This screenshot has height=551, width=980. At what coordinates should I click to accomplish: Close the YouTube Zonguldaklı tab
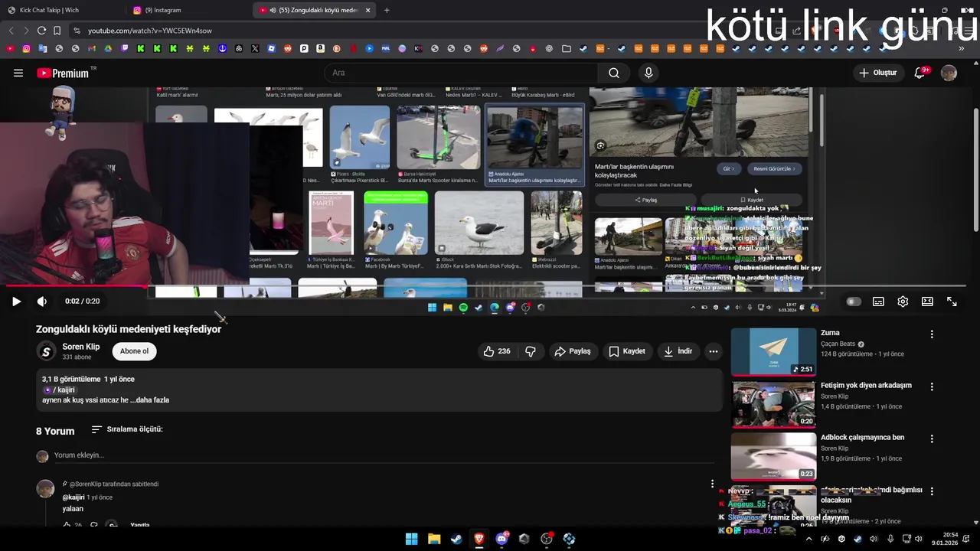click(x=368, y=10)
